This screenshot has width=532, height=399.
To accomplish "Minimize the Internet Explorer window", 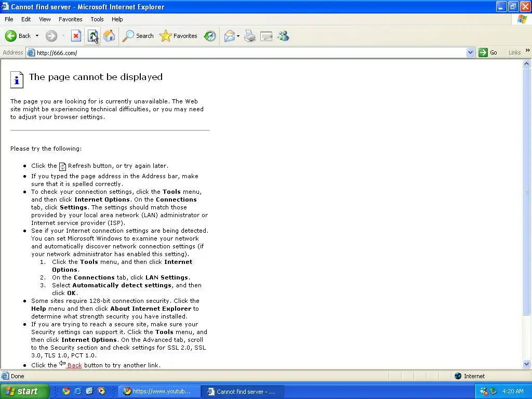I will click(x=501, y=6).
